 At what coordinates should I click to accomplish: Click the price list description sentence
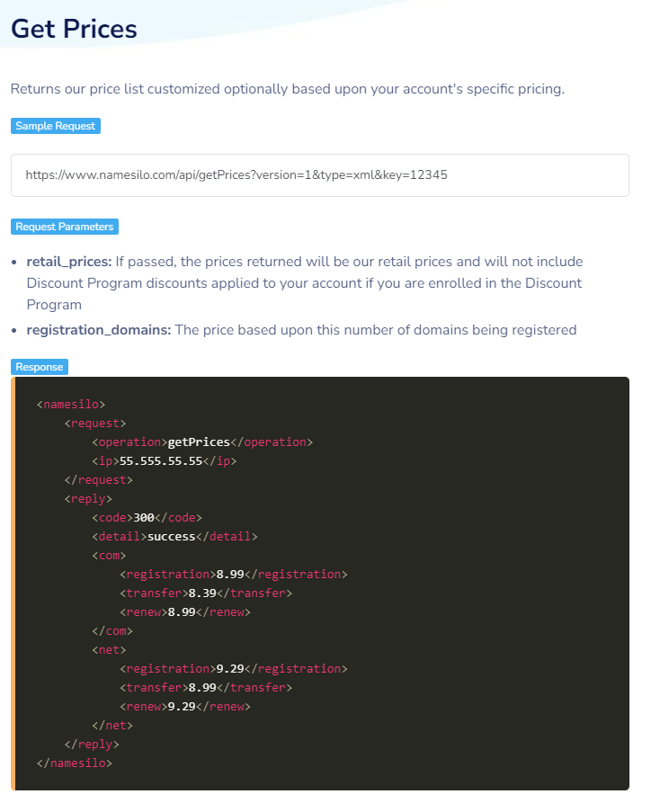point(288,89)
